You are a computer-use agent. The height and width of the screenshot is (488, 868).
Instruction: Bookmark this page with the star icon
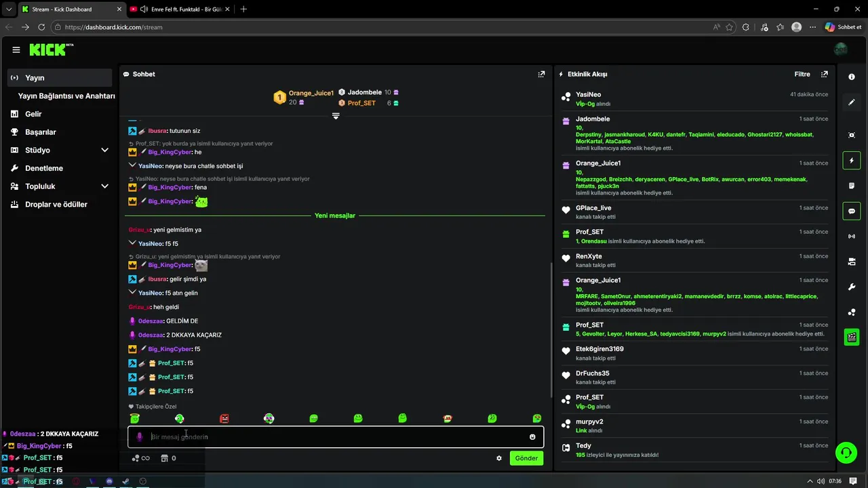coord(730,27)
